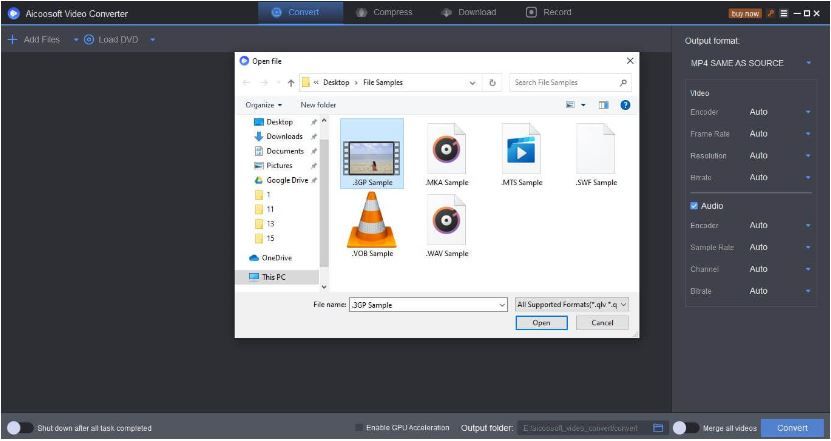Screen dimensions: 831x441
Task: Open the Output format MP4 dropdown
Action: [750, 63]
